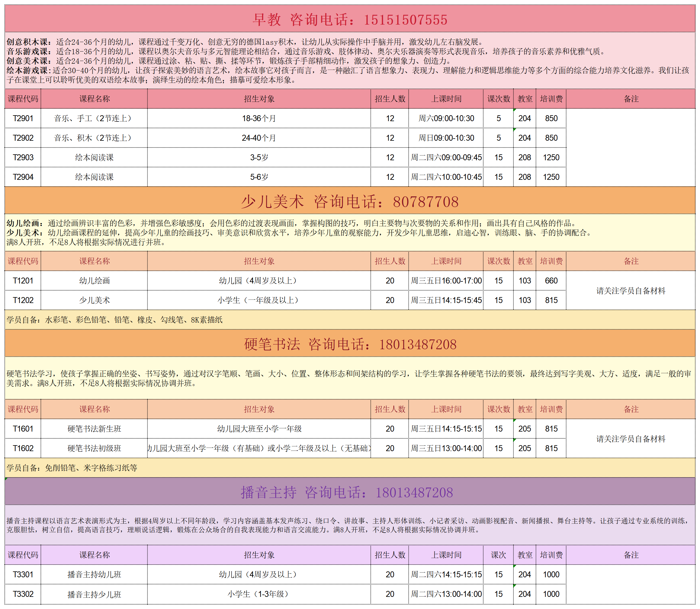Select the cell 小学生（一年级及以上）
700x609 pixels.
coord(259,300)
